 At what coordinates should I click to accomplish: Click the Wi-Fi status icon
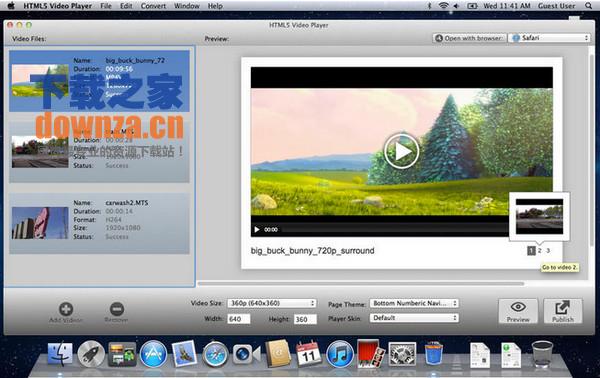point(443,6)
